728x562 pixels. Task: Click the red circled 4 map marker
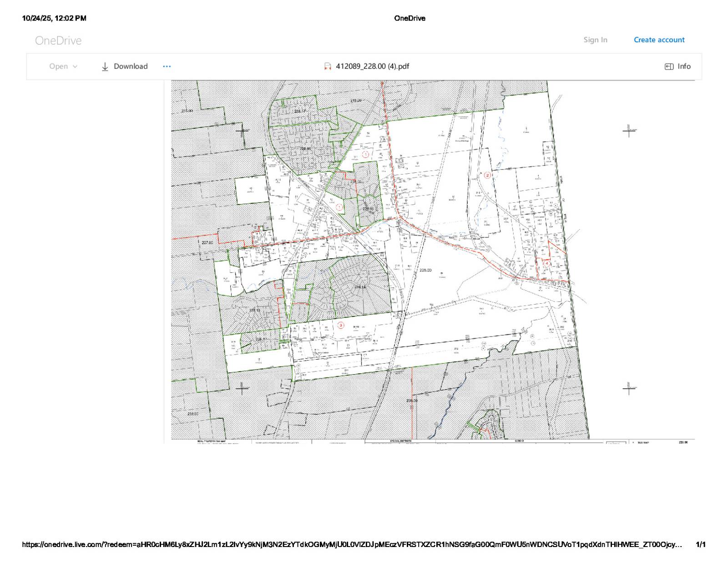click(x=546, y=263)
